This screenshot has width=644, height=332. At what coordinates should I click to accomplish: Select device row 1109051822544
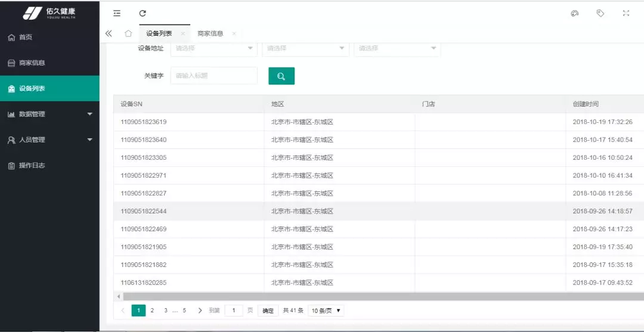pyautogui.click(x=379, y=212)
